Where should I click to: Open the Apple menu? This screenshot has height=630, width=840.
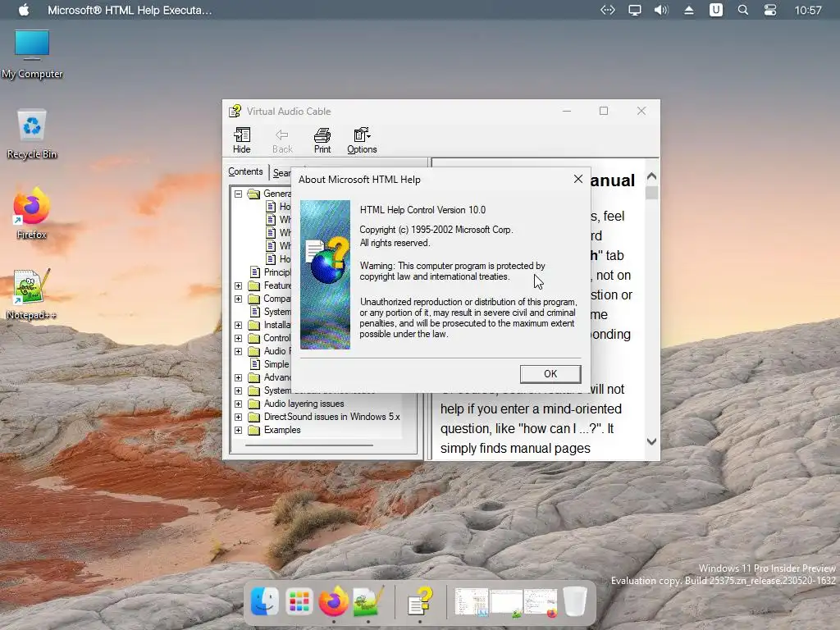[24, 10]
